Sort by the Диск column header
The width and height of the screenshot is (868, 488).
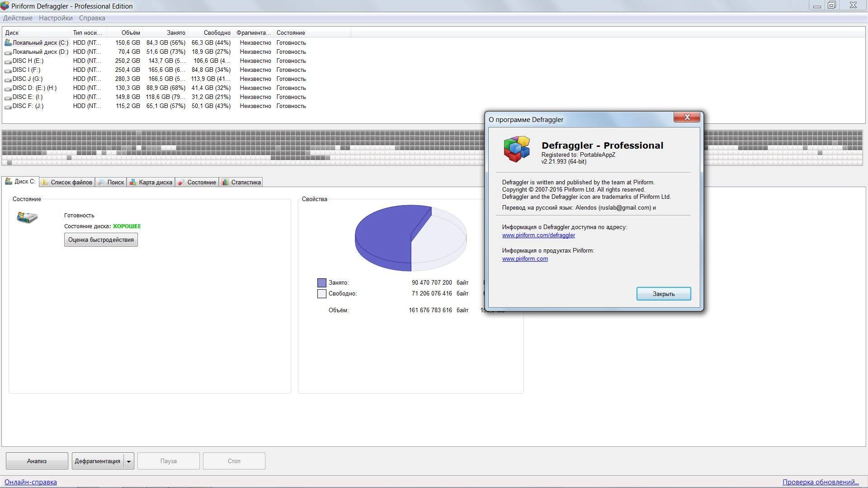pyautogui.click(x=36, y=33)
